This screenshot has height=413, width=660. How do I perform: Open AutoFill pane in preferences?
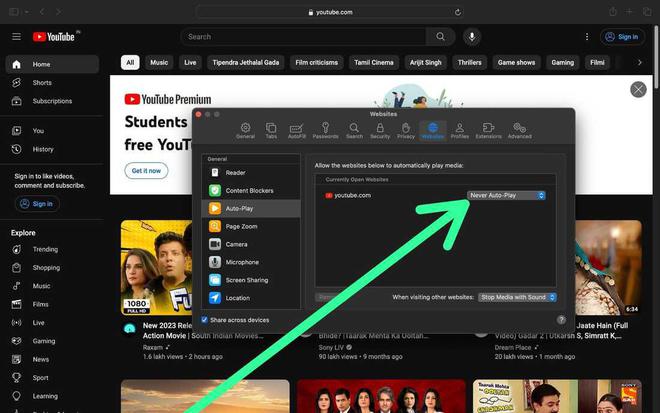[x=296, y=131]
